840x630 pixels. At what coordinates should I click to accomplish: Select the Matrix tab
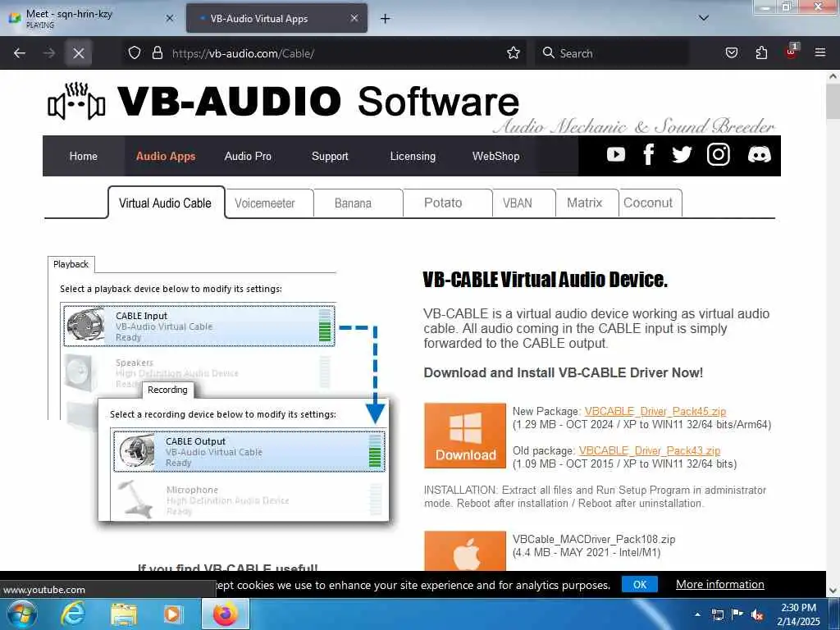pos(587,203)
